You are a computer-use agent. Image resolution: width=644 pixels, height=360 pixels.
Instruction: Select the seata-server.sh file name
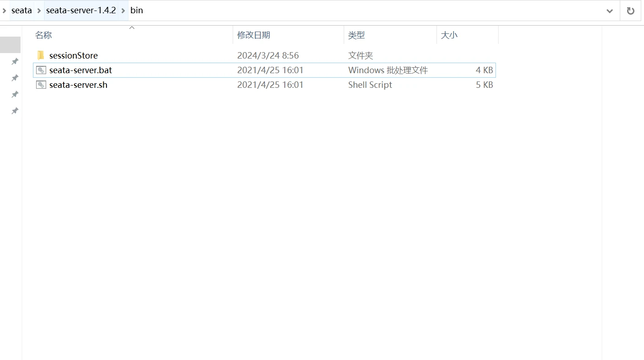point(78,85)
